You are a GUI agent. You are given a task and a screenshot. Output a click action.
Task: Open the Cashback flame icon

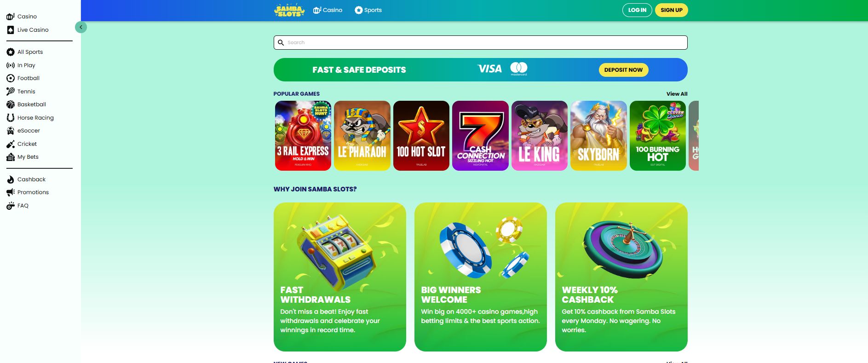point(11,179)
